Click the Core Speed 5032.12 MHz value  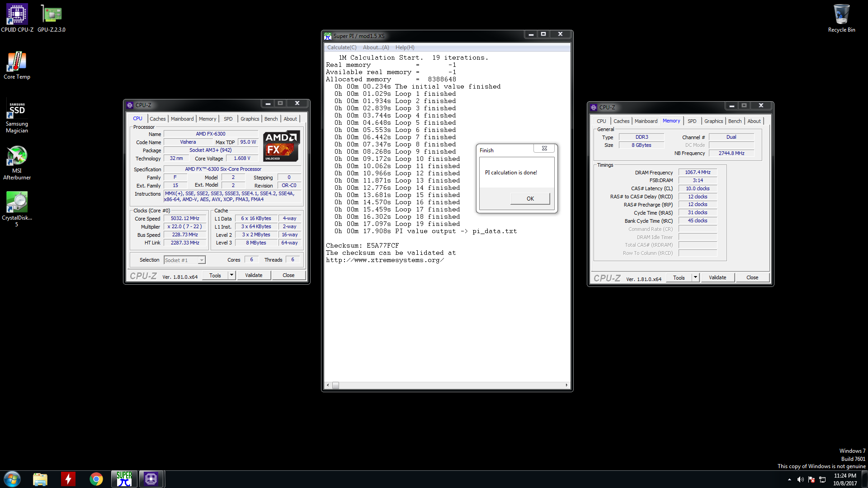[185, 219]
